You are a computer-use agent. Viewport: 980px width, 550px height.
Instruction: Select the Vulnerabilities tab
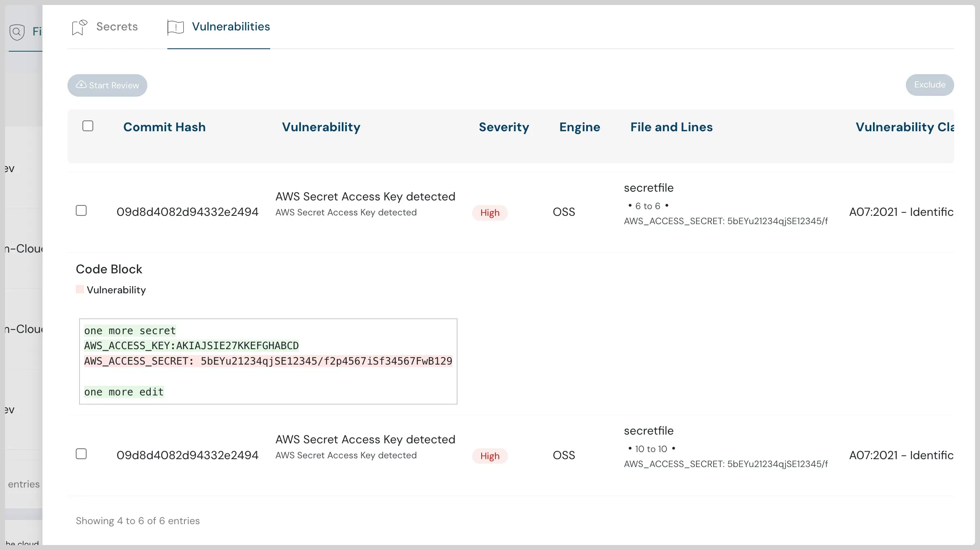pos(231,26)
